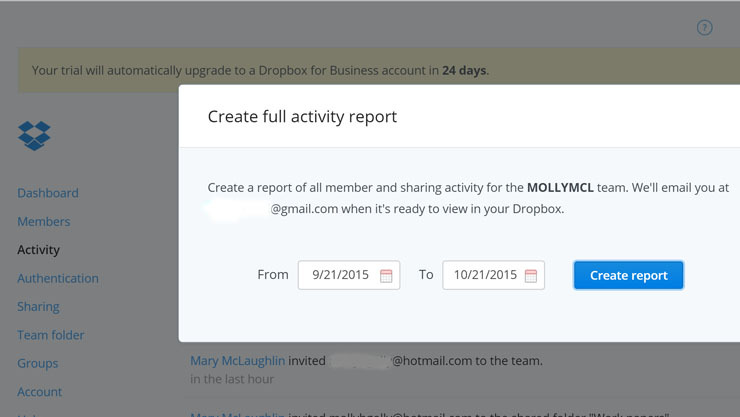
Task: Open Account page in sidebar
Action: (39, 392)
